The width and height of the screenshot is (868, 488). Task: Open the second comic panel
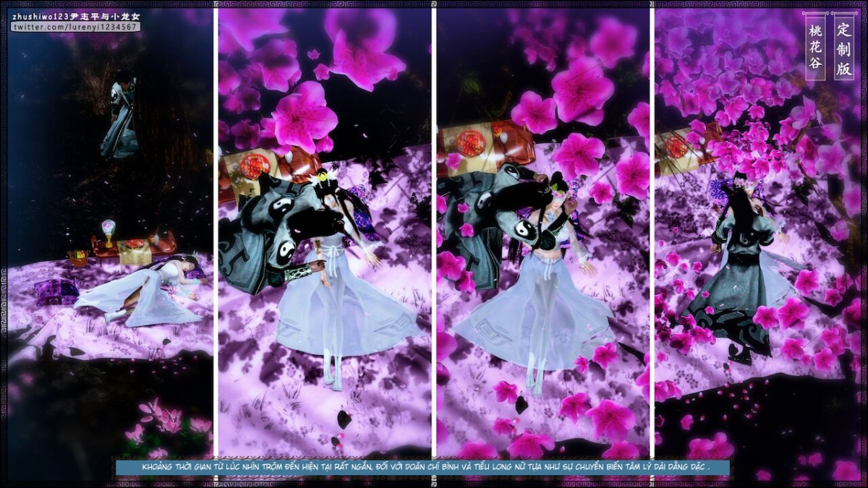[324, 231]
